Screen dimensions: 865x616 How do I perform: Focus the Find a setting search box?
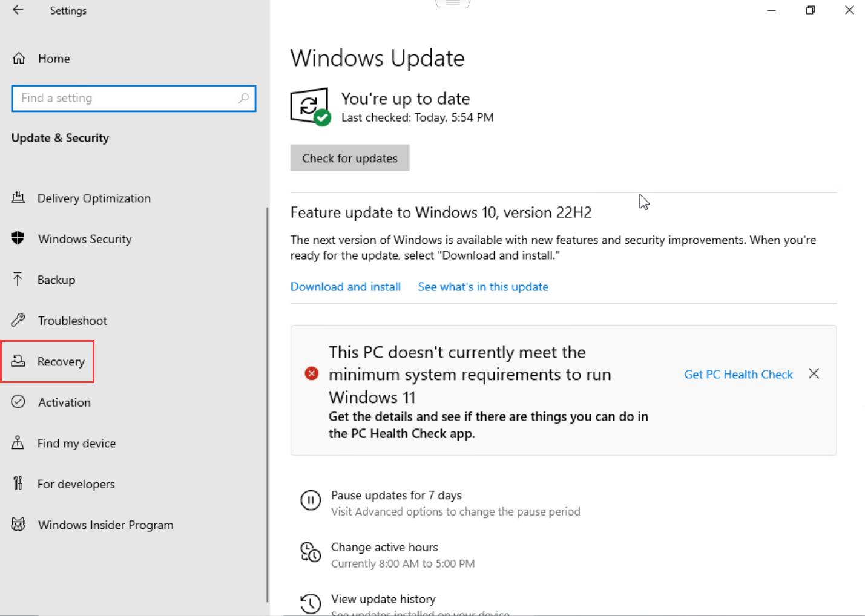click(x=134, y=98)
